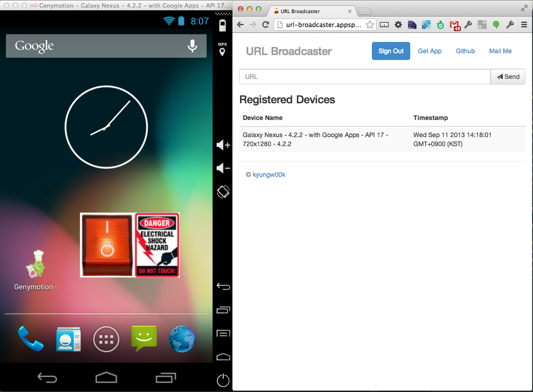Open the Chrome hamburger menu
Screen dimensions: 533x392
tap(524, 24)
